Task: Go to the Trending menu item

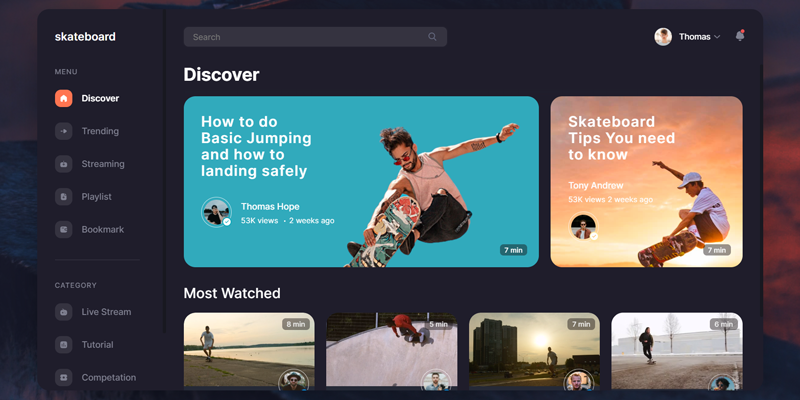Action: tap(100, 131)
